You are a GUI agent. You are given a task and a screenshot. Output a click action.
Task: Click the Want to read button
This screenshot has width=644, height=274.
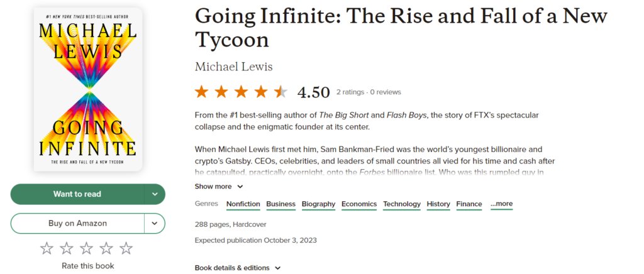pos(77,194)
